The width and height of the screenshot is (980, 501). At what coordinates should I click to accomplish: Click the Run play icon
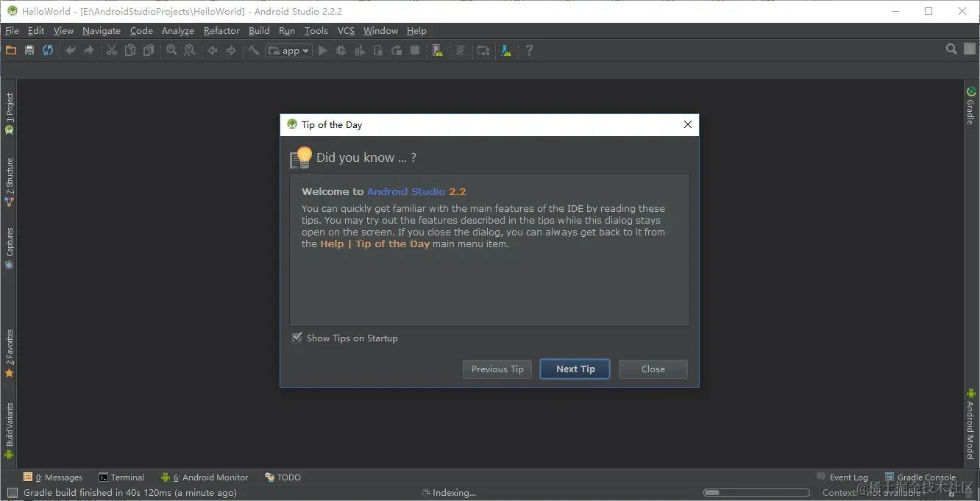tap(322, 50)
